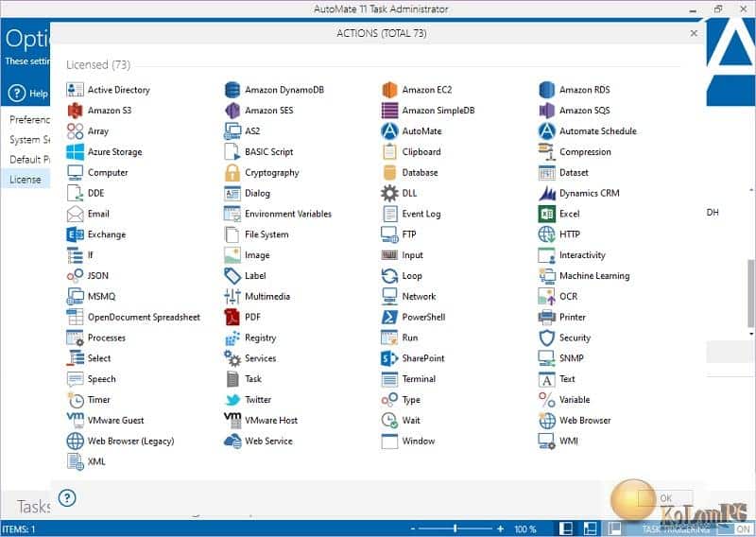Click the VMware Guest icon
Screen dimensions: 756x537
pyautogui.click(x=75, y=420)
